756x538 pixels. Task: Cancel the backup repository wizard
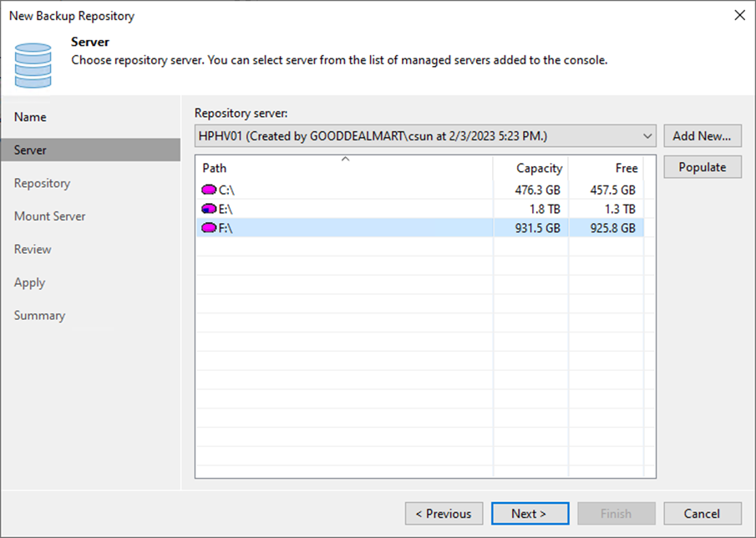click(702, 514)
